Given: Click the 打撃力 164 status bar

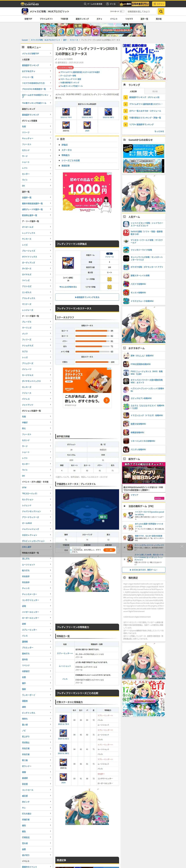Looking at the screenshot, I should click(93, 362).
